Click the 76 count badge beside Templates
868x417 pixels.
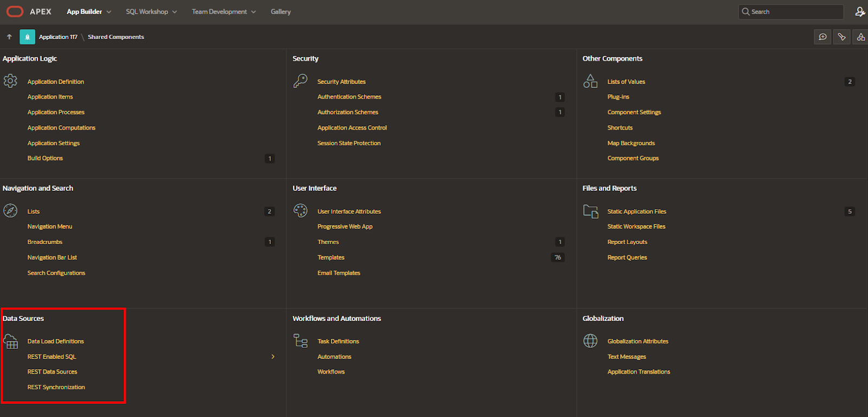pyautogui.click(x=558, y=258)
